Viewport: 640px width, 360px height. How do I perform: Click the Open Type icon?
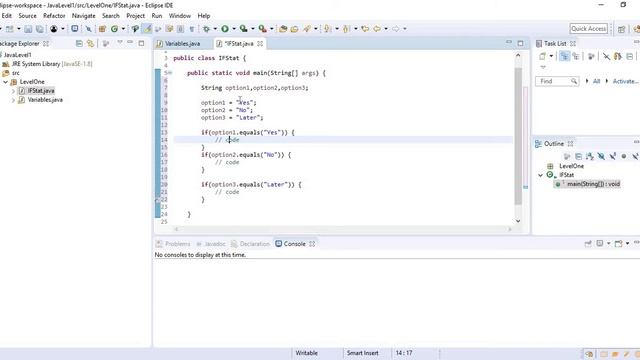point(283,29)
